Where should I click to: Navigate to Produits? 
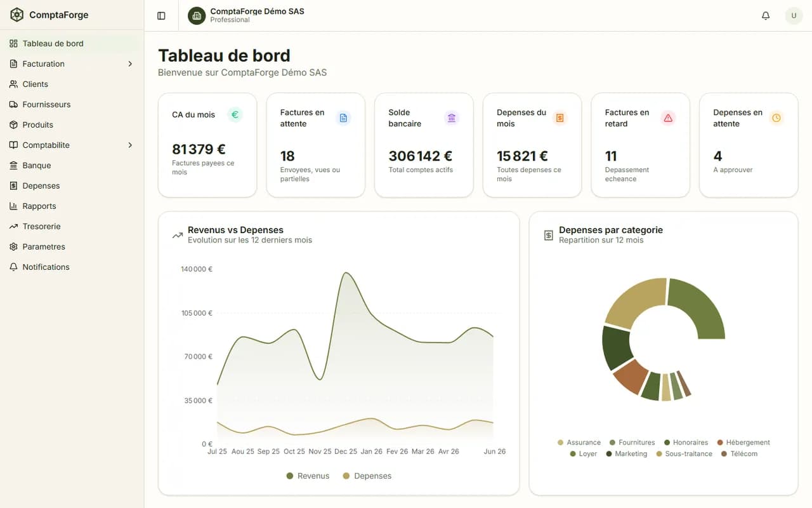point(72,125)
